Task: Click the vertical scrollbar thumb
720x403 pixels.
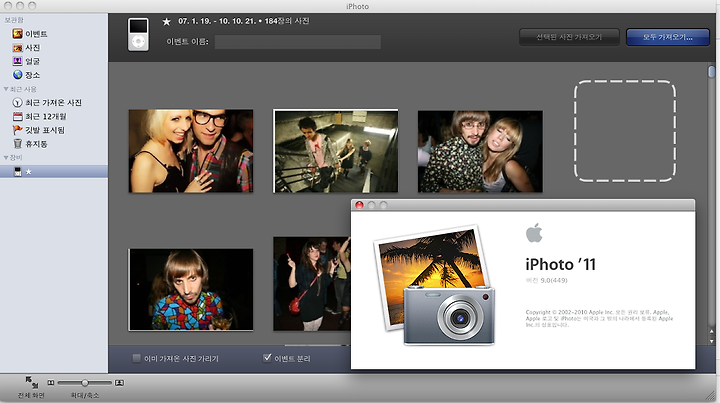Action: [x=711, y=72]
